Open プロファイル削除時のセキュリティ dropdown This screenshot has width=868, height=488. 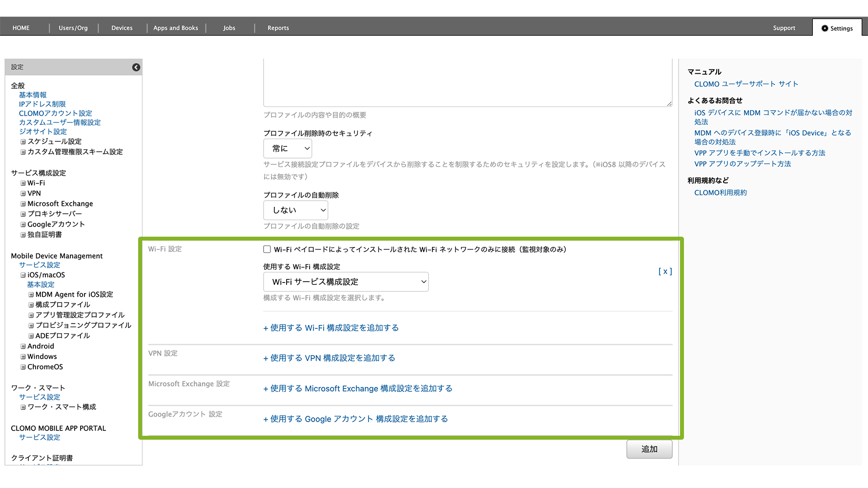[288, 148]
